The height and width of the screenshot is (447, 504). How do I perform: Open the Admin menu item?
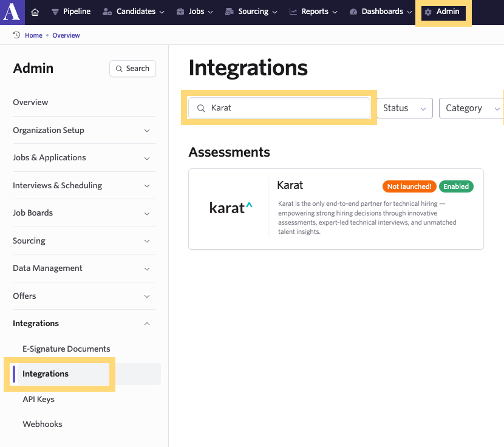tap(443, 12)
